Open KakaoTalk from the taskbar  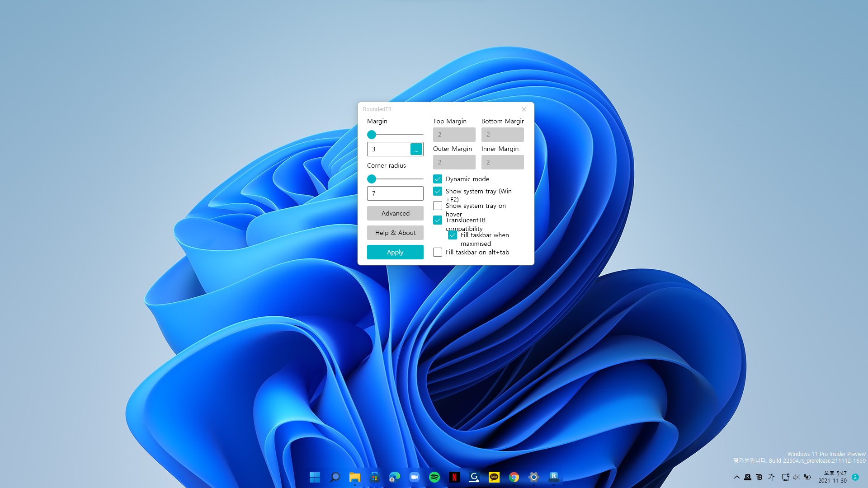(494, 477)
